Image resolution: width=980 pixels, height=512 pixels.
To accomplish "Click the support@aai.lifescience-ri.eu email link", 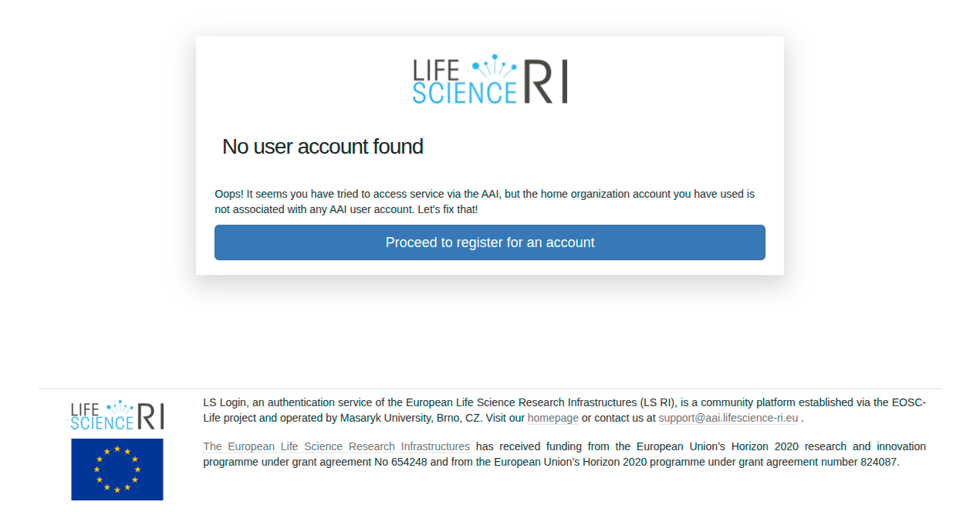I will pyautogui.click(x=728, y=418).
